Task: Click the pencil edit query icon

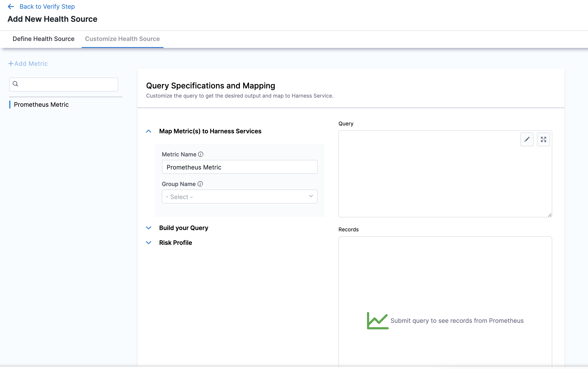Action: coord(527,139)
